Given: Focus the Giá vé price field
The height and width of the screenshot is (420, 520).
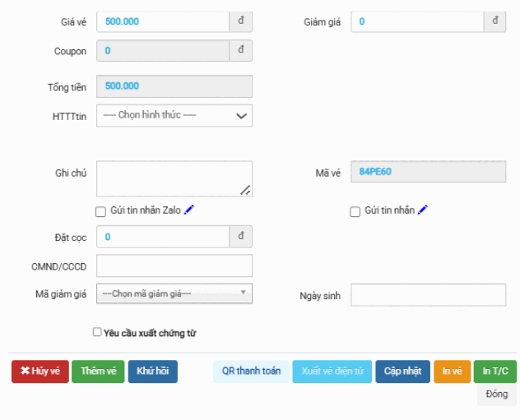Looking at the screenshot, I should point(163,21).
